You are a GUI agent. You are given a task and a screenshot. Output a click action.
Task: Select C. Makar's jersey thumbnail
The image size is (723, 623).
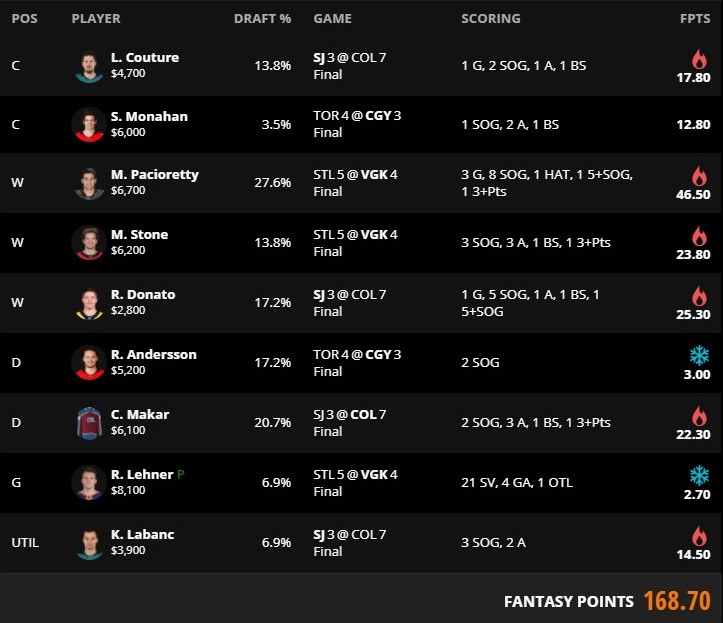(88, 421)
